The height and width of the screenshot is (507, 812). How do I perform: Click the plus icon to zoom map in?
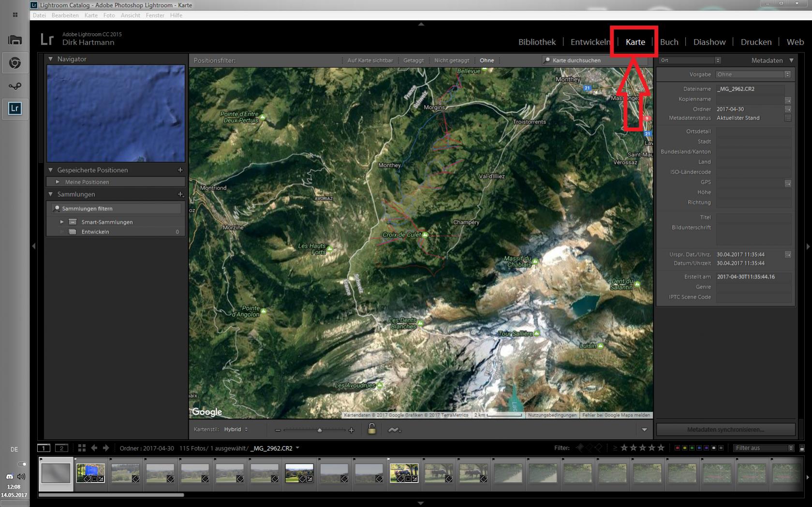pyautogui.click(x=351, y=430)
